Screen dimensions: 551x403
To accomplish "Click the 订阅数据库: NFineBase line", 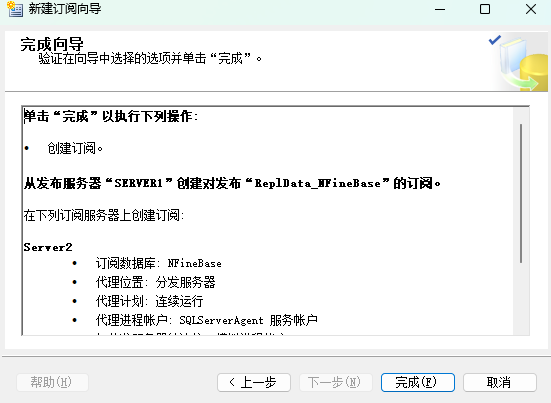I will pyautogui.click(x=158, y=263).
